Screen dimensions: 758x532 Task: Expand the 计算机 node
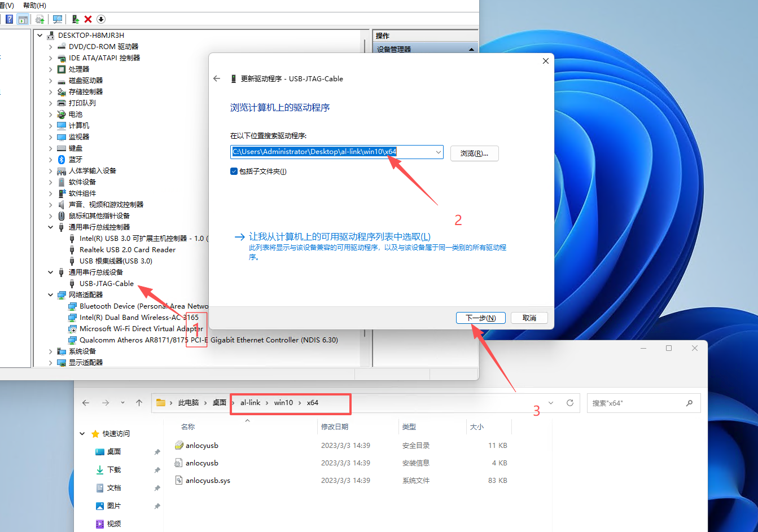point(51,126)
